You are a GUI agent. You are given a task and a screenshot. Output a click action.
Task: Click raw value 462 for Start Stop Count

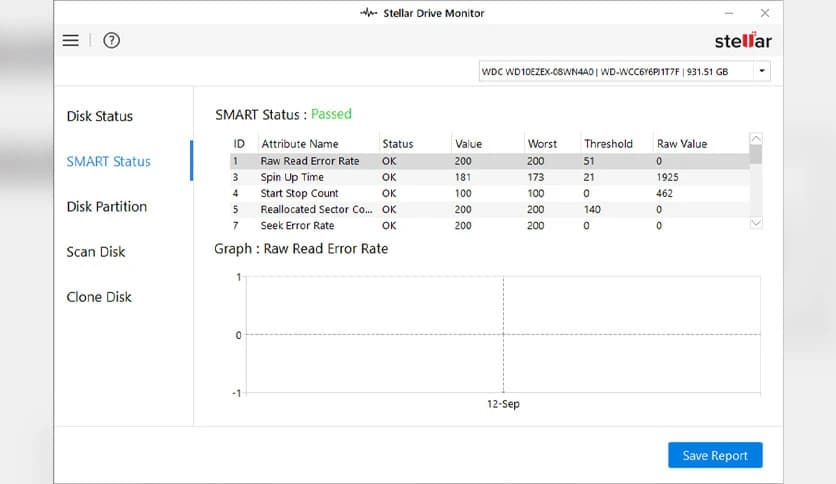pos(664,193)
